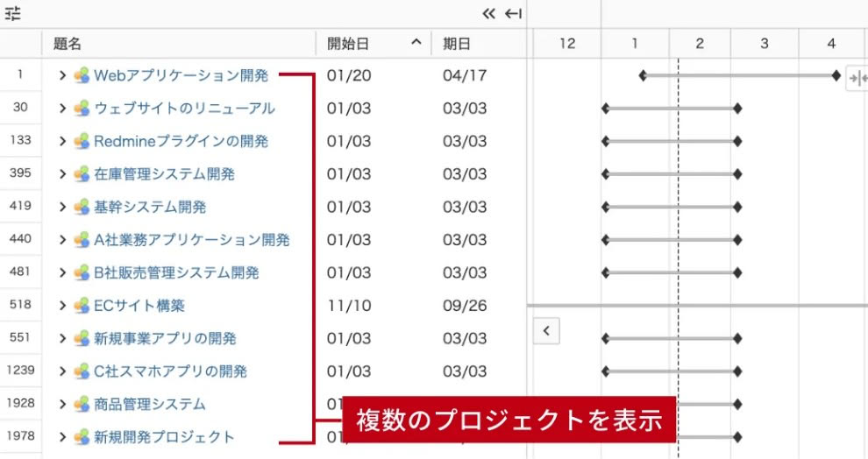The height and width of the screenshot is (459, 868).
Task: Click the double-left chevron collapse icon
Action: coord(489,14)
